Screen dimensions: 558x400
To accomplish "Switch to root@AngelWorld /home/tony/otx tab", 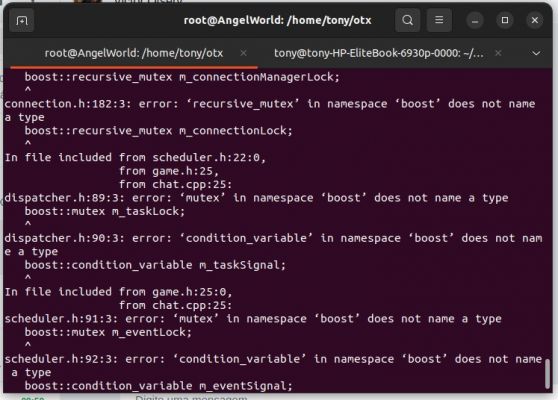I will [x=134, y=53].
